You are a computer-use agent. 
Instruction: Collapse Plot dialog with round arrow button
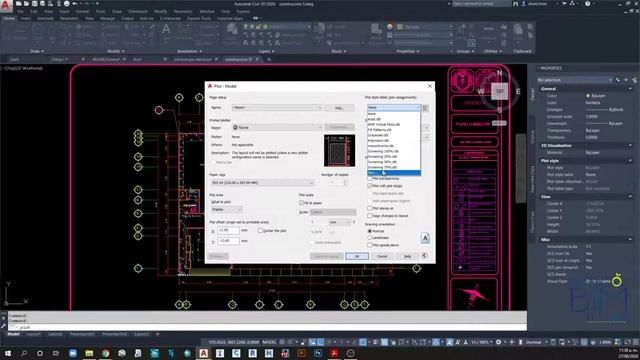pos(424,256)
